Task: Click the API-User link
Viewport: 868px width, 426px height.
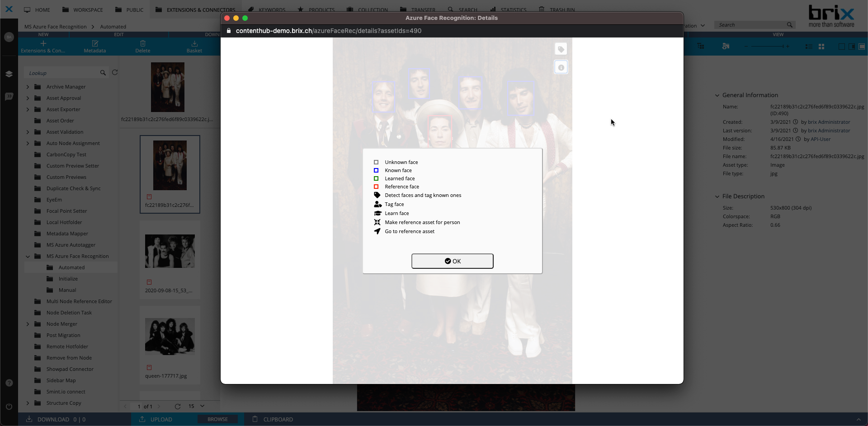Action: click(x=821, y=139)
